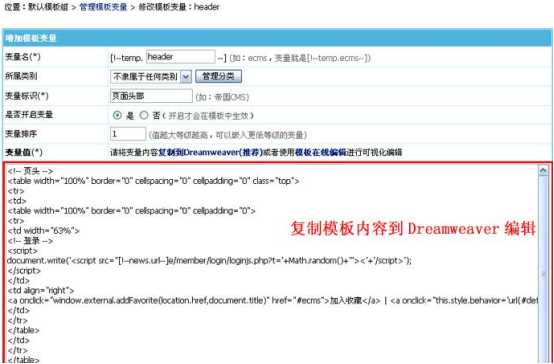Screen dimensions: 554x364
Task: Click the table class="top" code line
Action: [153, 181]
